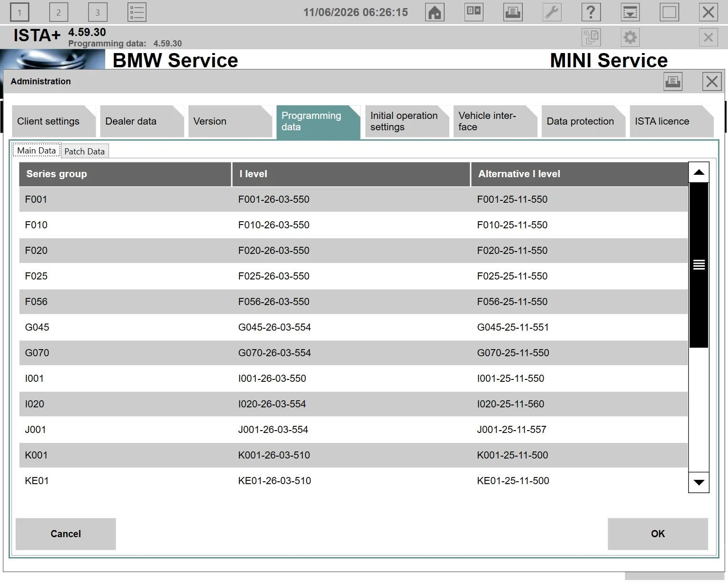
Task: Switch to the ISTA licence tab
Action: tap(672, 121)
